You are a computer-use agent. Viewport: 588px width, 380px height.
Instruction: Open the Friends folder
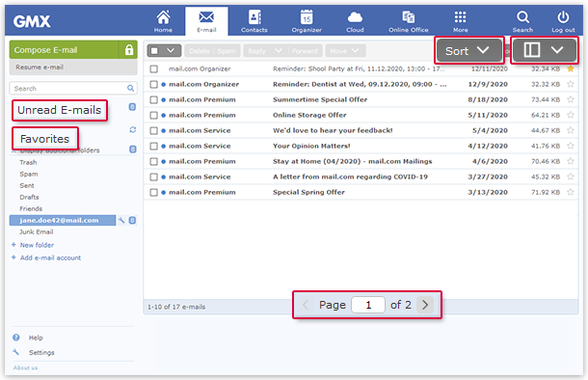pos(31,208)
